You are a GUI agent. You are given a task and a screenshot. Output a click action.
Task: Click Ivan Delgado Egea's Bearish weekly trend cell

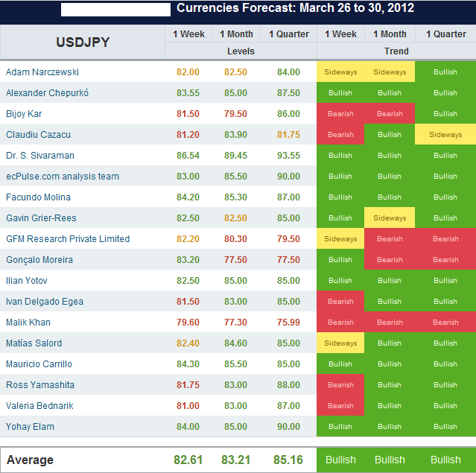click(340, 302)
